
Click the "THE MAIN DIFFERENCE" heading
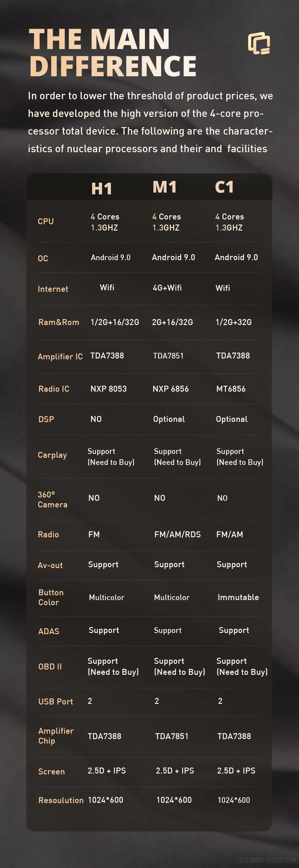point(113,52)
